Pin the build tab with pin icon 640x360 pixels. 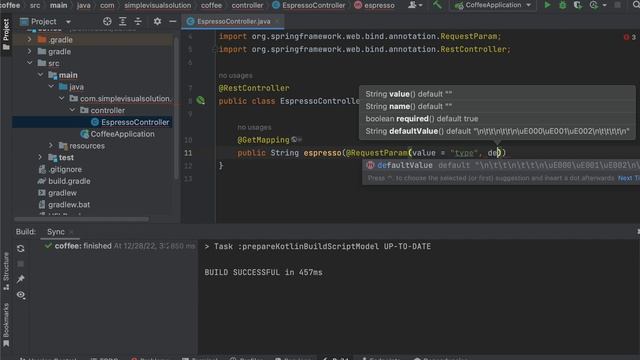pos(21,279)
